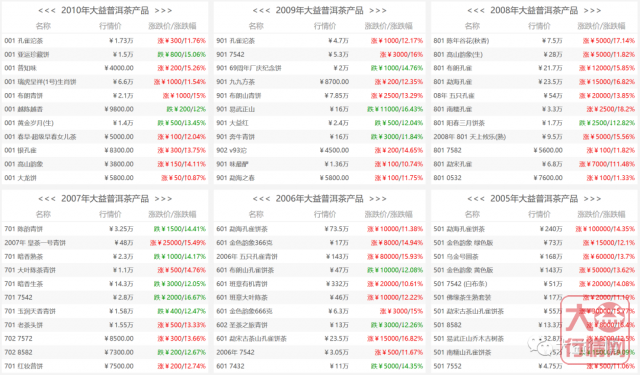640x375 pixels.
Task: Click 名称 column header in 2010 table
Action: pyautogui.click(x=43, y=26)
